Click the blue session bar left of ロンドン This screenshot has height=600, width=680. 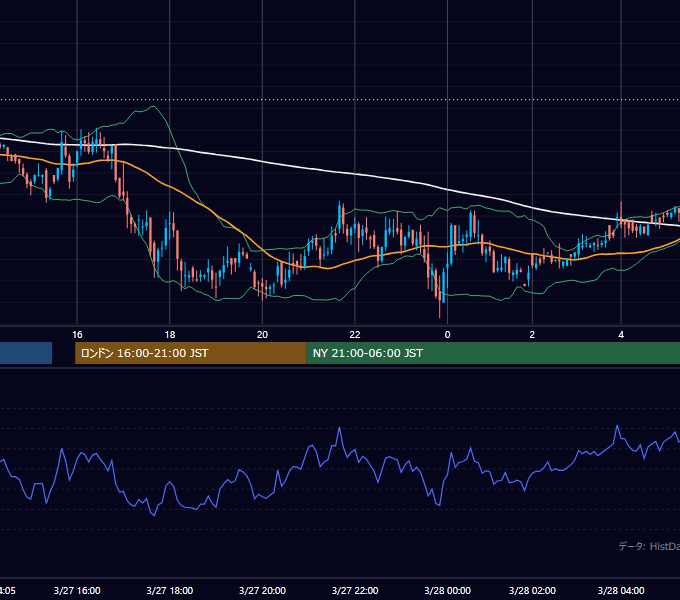coord(26,353)
